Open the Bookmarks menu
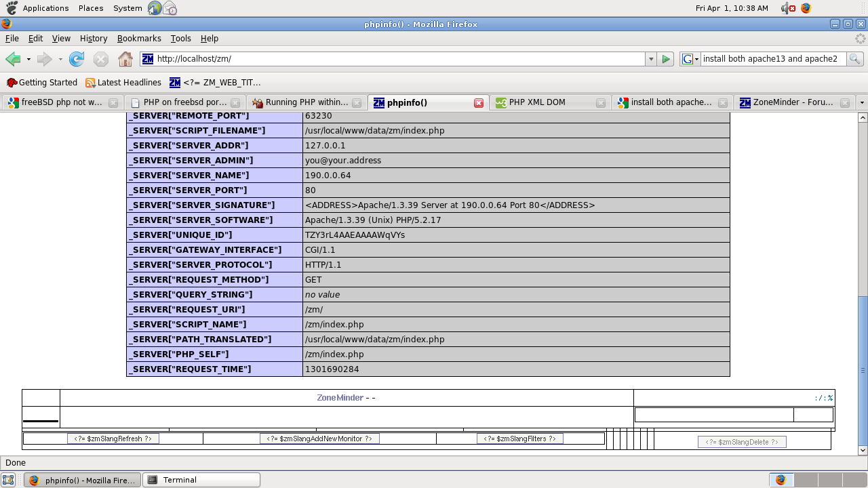868x488 pixels. click(139, 39)
